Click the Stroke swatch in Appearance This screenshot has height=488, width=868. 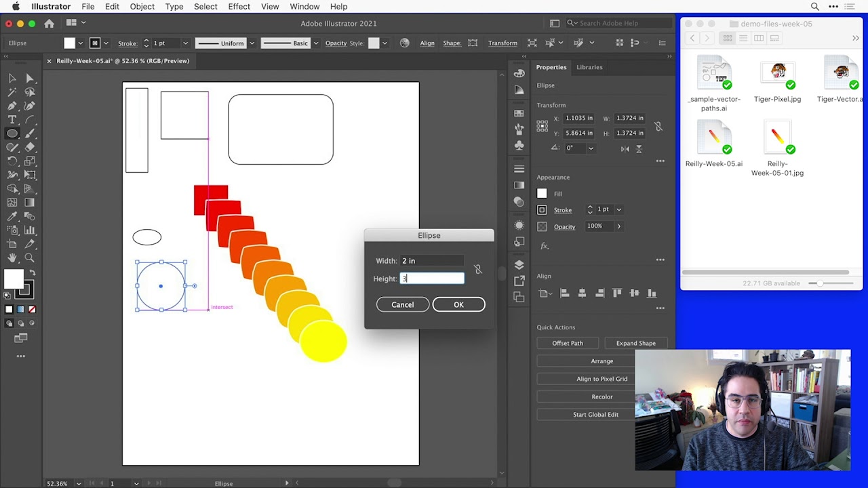point(542,210)
